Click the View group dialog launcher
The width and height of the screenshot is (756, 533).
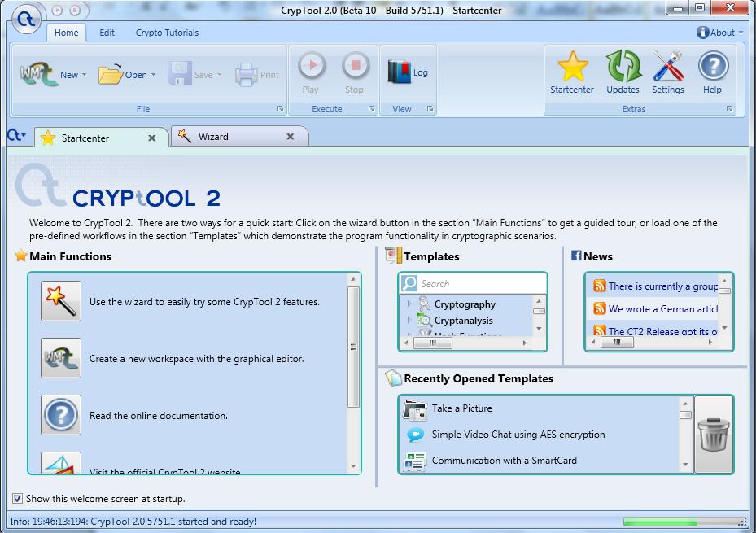(x=430, y=109)
